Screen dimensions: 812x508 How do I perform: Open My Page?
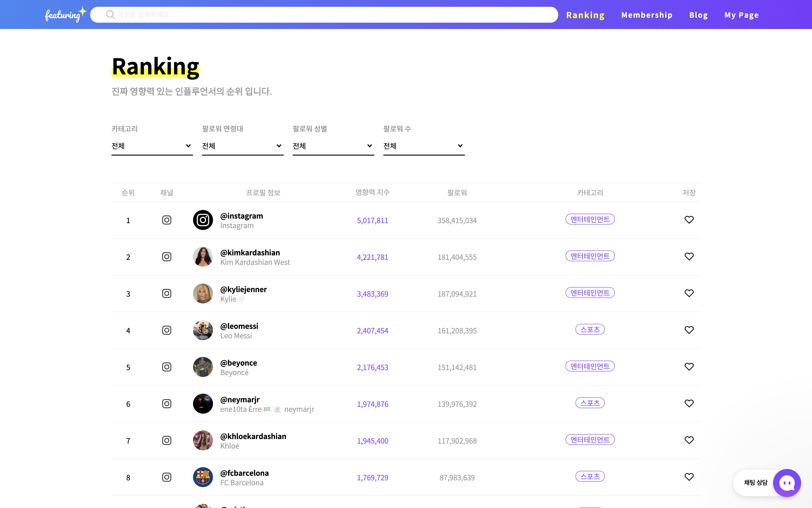tap(741, 15)
